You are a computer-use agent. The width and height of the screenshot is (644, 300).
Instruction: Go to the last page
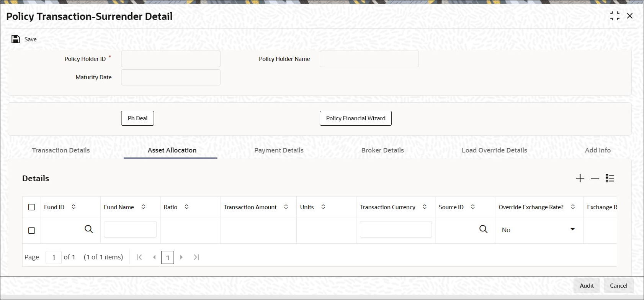[196, 257]
